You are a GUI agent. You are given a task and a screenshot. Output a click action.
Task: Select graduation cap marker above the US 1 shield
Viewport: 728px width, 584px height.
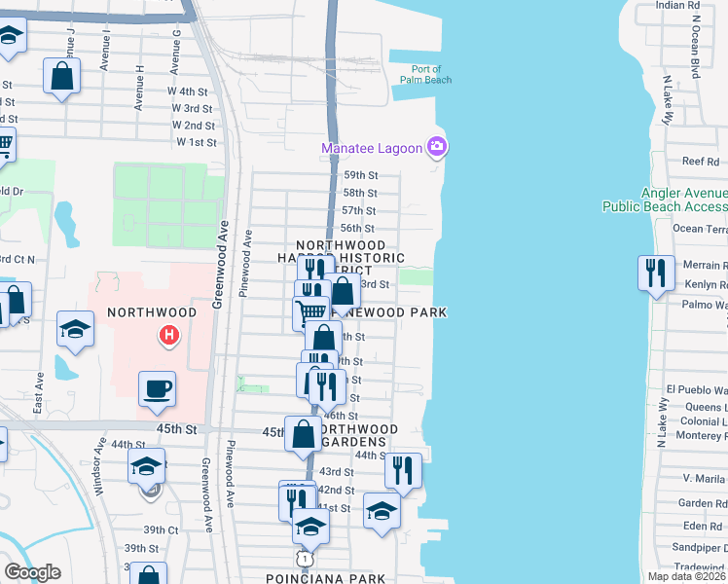click(x=310, y=528)
